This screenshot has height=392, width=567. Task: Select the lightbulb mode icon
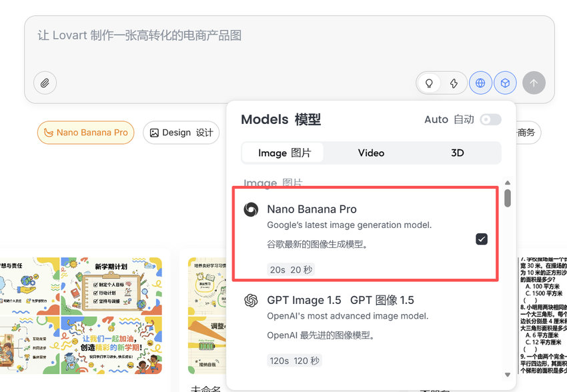click(x=429, y=83)
